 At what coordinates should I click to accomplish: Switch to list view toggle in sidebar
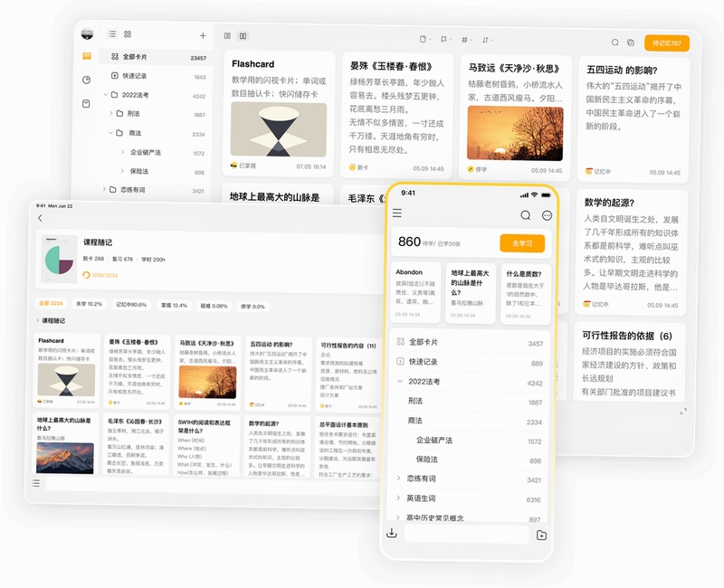pos(112,34)
